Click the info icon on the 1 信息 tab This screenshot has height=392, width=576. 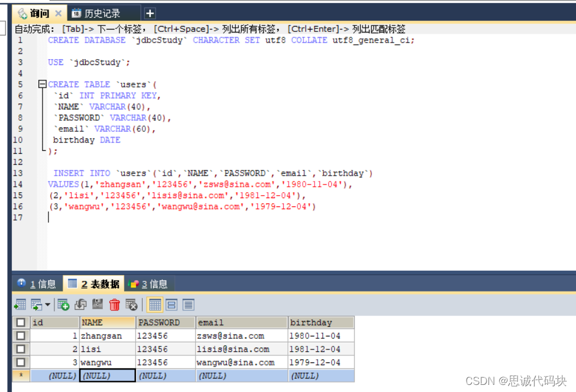point(22,283)
